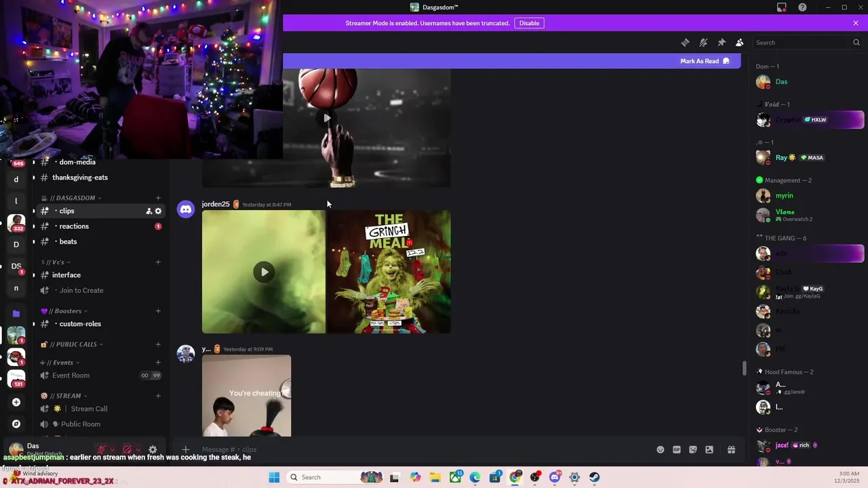
Task: Open the thanksgiving-eats channel
Action: [x=80, y=178]
